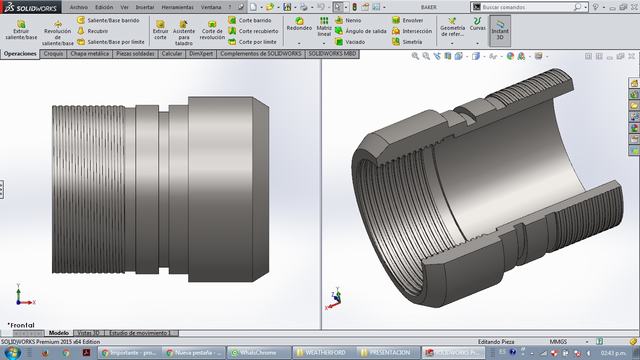Apply the Redondeo fillet tool
Image resolution: width=640 pixels, height=360 pixels.
click(x=299, y=24)
